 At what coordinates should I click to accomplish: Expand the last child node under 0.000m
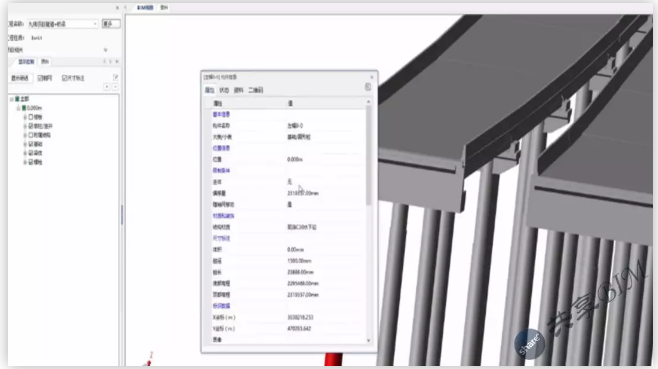pyautogui.click(x=25, y=162)
